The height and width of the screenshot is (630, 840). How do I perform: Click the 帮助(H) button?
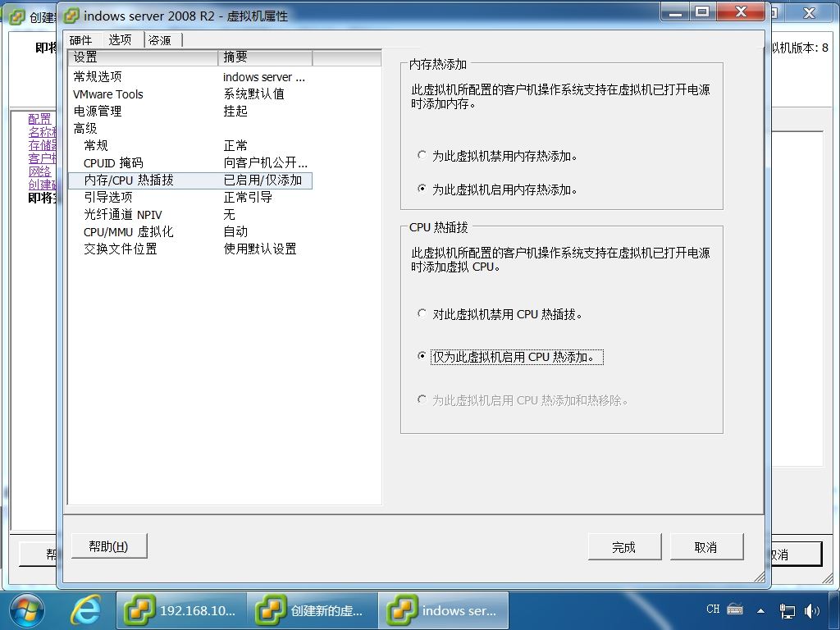click(109, 546)
